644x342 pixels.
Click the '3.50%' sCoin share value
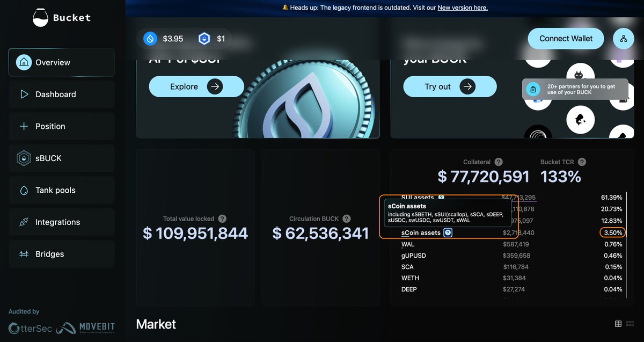tap(612, 232)
